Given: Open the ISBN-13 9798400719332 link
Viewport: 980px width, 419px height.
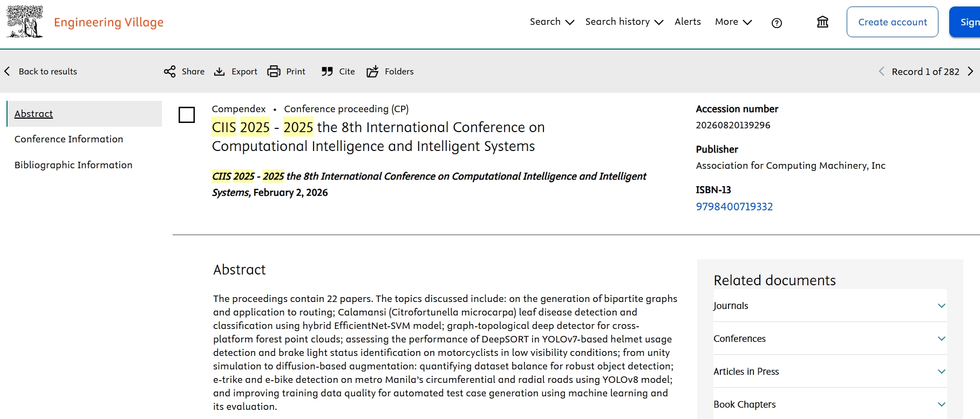Looking at the screenshot, I should click(734, 207).
